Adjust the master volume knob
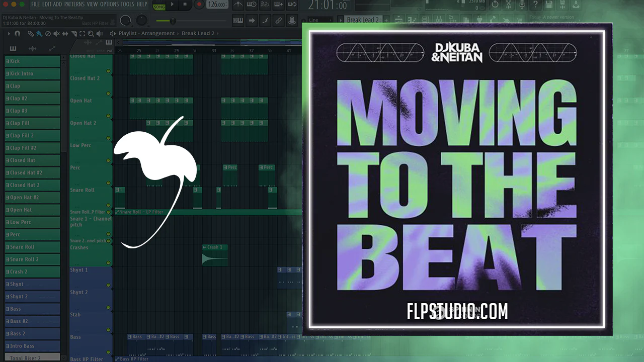644x362 pixels. tap(125, 21)
